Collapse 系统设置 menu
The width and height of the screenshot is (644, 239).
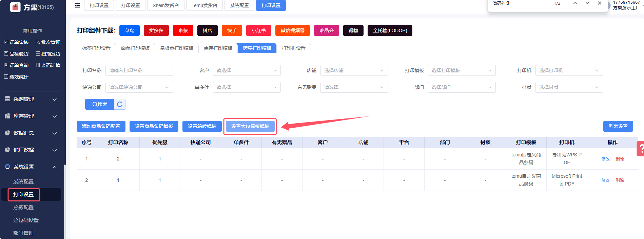[x=33, y=167]
